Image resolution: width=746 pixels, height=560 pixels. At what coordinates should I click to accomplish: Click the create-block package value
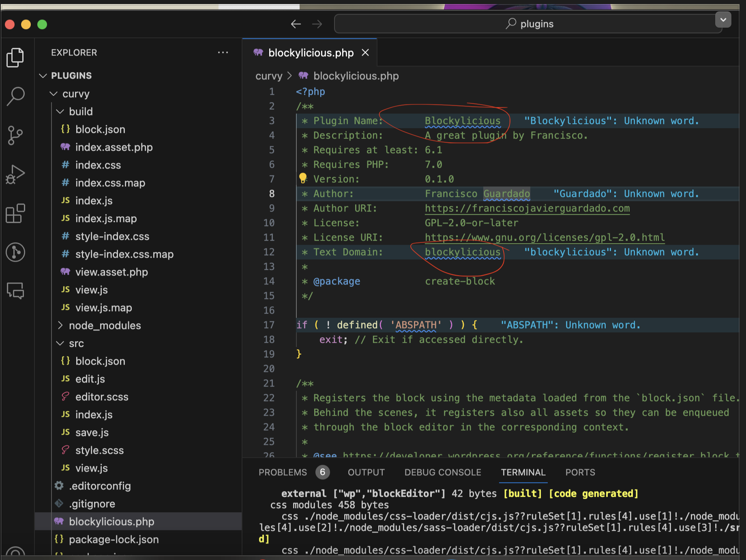click(x=460, y=281)
